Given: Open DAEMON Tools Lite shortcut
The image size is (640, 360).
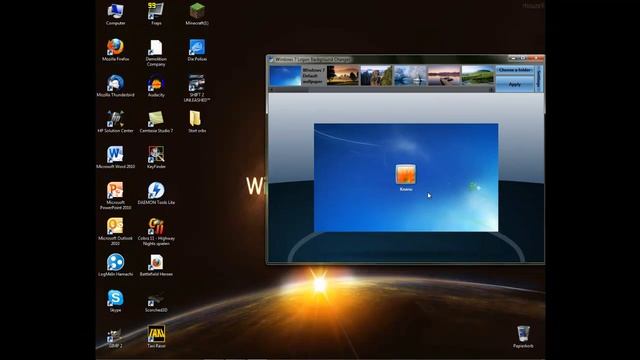Looking at the screenshot, I should click(x=156, y=193).
